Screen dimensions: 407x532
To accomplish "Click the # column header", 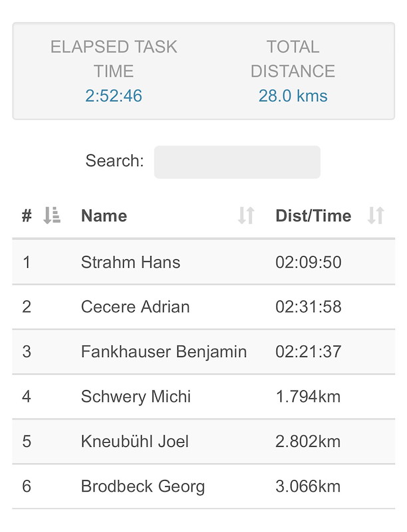I will [27, 215].
